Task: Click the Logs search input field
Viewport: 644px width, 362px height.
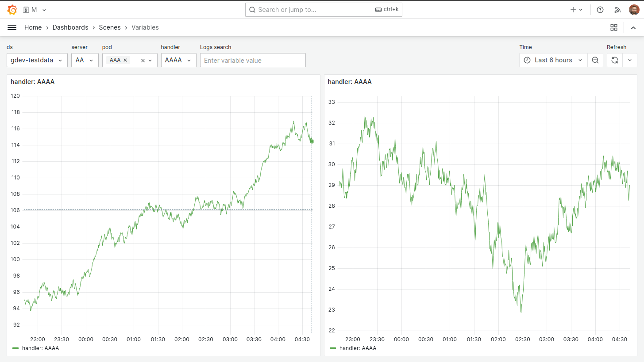Action: [x=252, y=60]
